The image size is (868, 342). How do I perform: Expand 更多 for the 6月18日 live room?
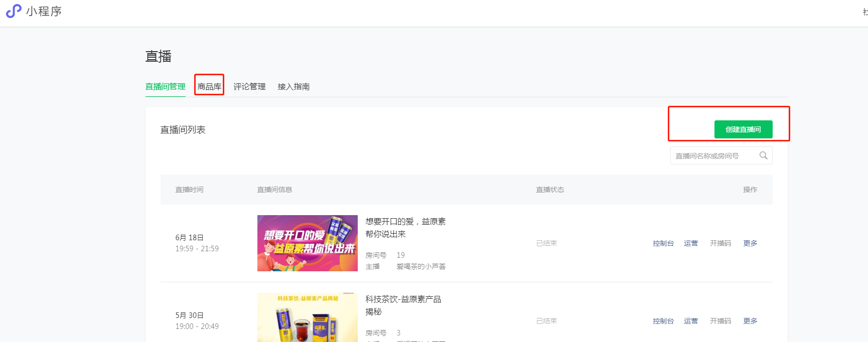coord(750,243)
